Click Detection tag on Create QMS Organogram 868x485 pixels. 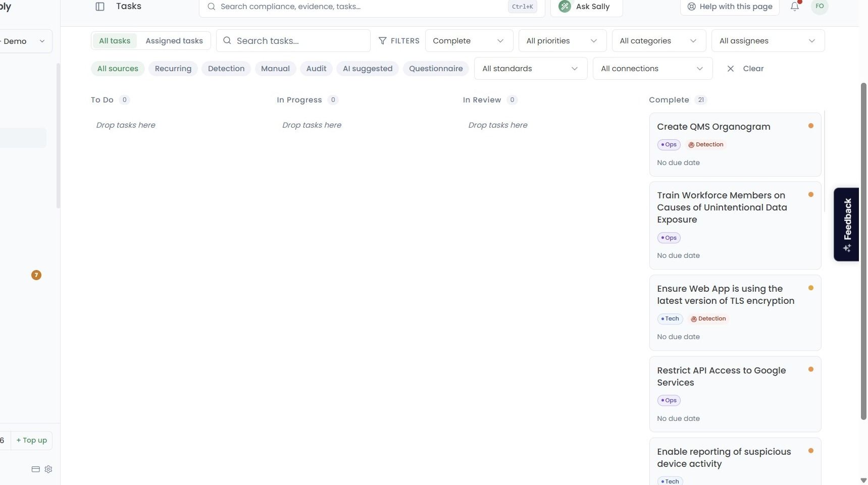pos(706,145)
